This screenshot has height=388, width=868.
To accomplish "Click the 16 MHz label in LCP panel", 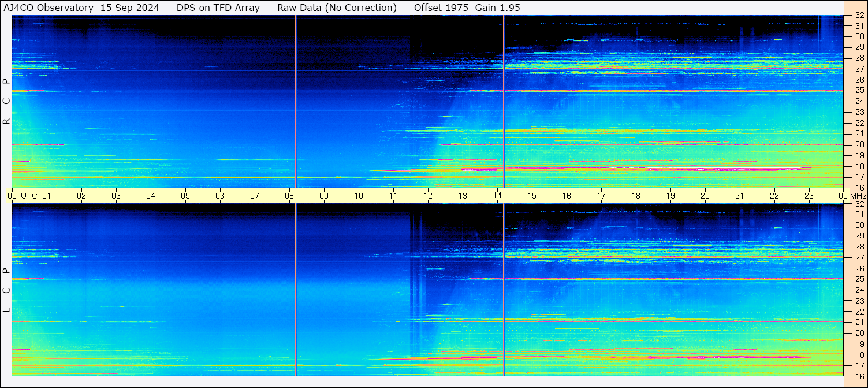I will 859,376.
